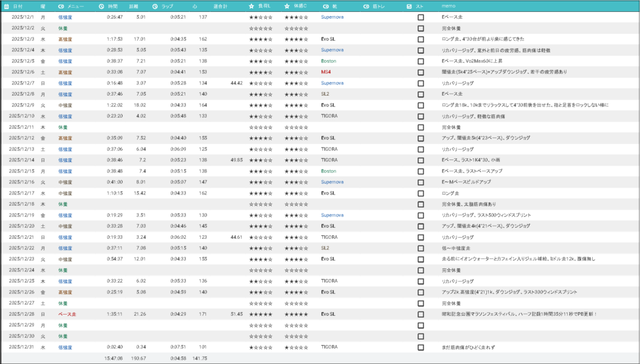Select the 距離 column header
Viewport: 641px width, 364px height.
135,6
